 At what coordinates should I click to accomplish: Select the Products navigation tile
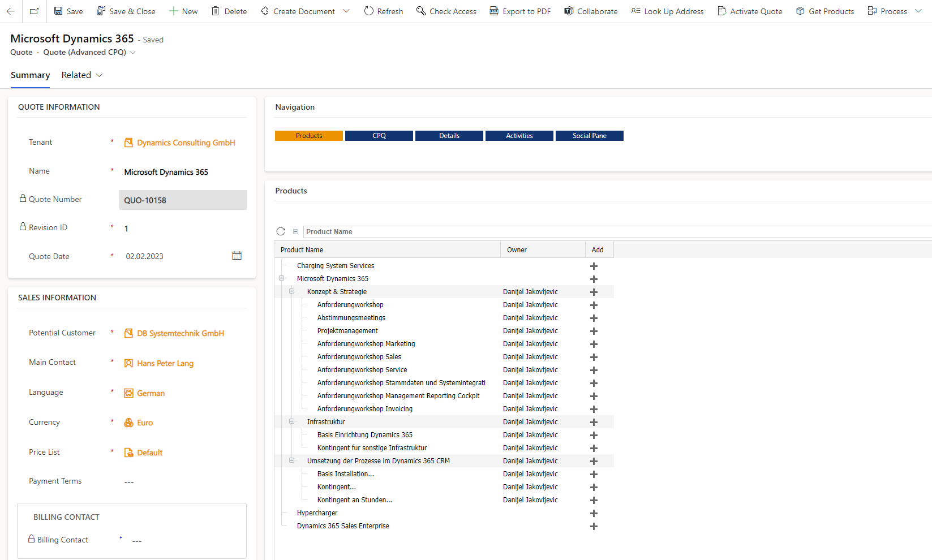coord(309,136)
